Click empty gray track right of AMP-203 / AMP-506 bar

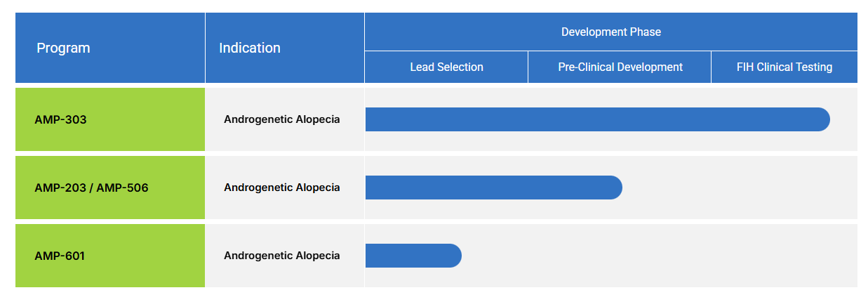tap(737, 188)
